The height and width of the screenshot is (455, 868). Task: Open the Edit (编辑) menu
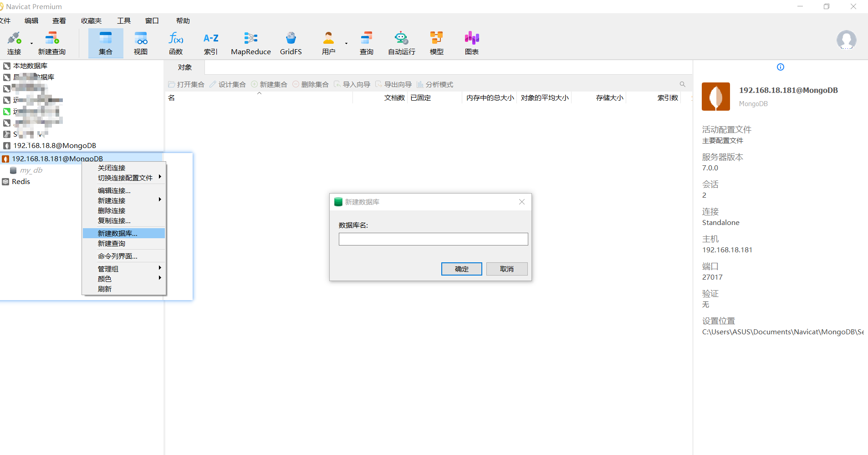31,20
